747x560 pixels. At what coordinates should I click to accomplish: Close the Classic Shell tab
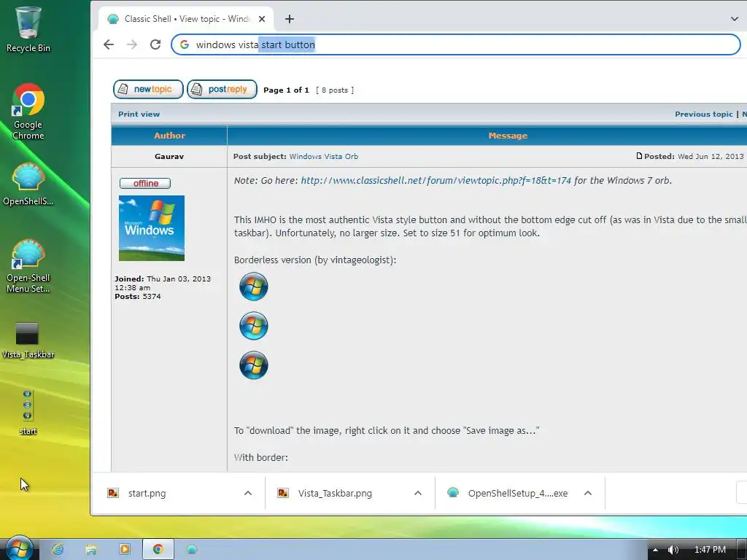click(x=262, y=19)
